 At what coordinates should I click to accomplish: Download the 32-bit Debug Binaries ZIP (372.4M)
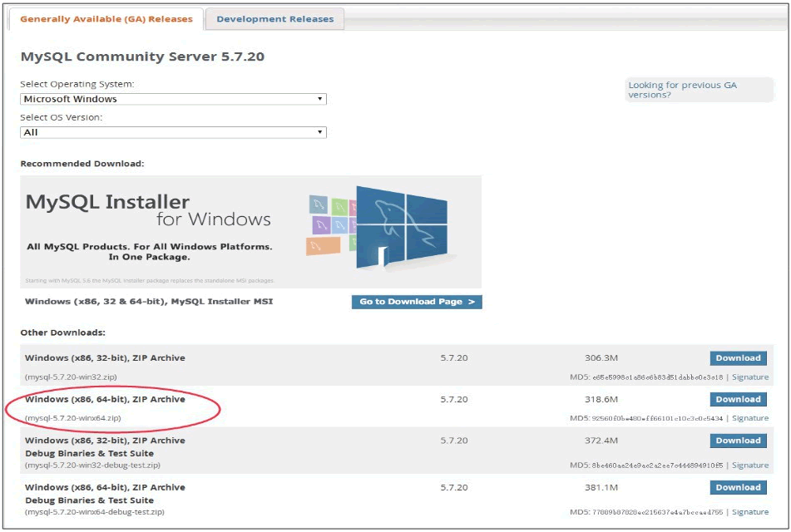click(738, 441)
